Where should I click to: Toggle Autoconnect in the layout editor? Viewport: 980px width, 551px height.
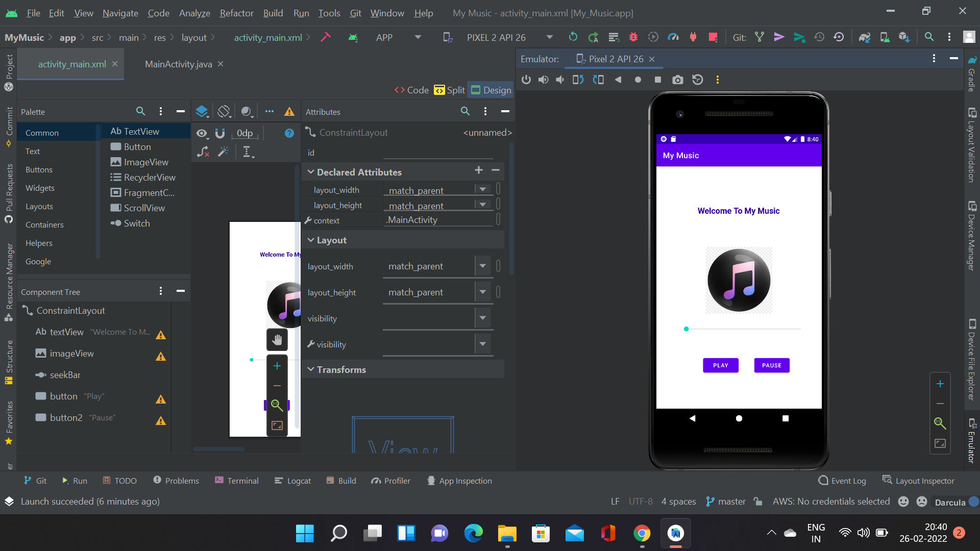tap(219, 134)
